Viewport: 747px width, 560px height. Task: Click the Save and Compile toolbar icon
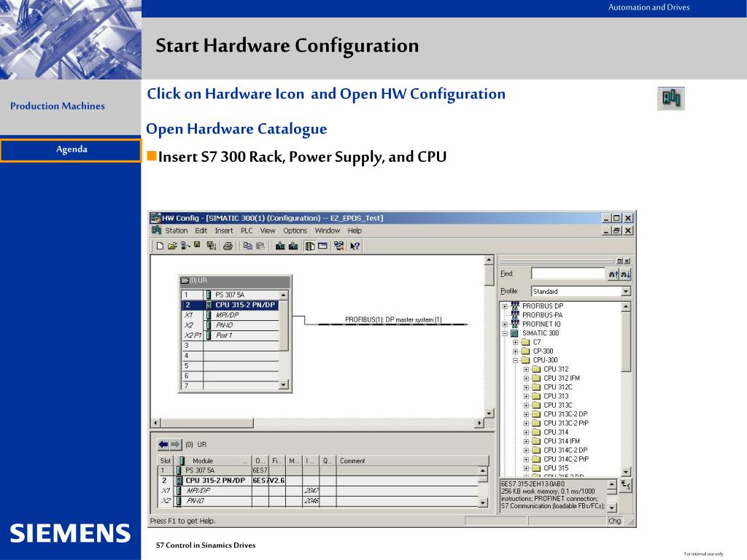[211, 246]
